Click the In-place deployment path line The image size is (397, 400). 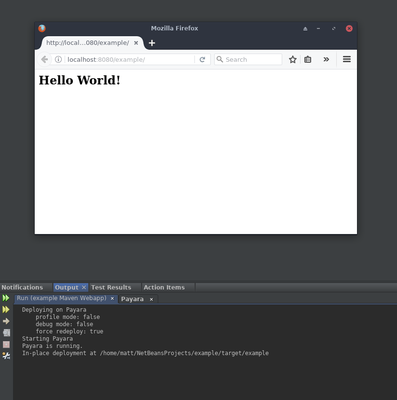(145, 353)
